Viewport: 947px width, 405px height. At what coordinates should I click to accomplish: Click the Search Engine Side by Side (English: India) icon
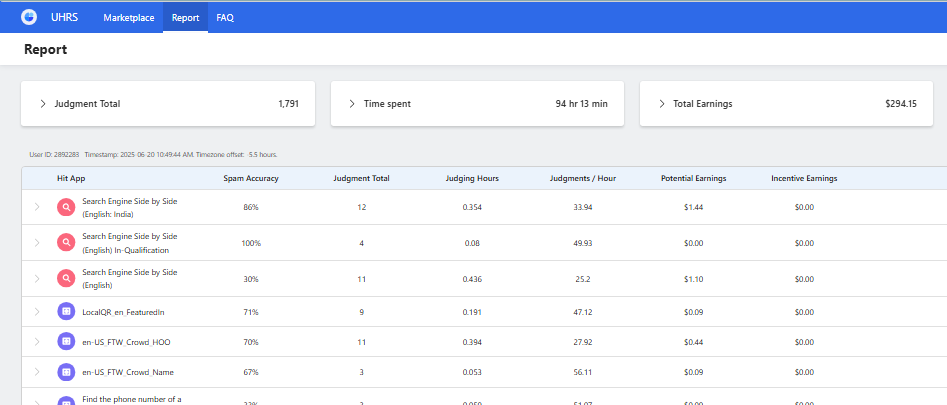(66, 207)
